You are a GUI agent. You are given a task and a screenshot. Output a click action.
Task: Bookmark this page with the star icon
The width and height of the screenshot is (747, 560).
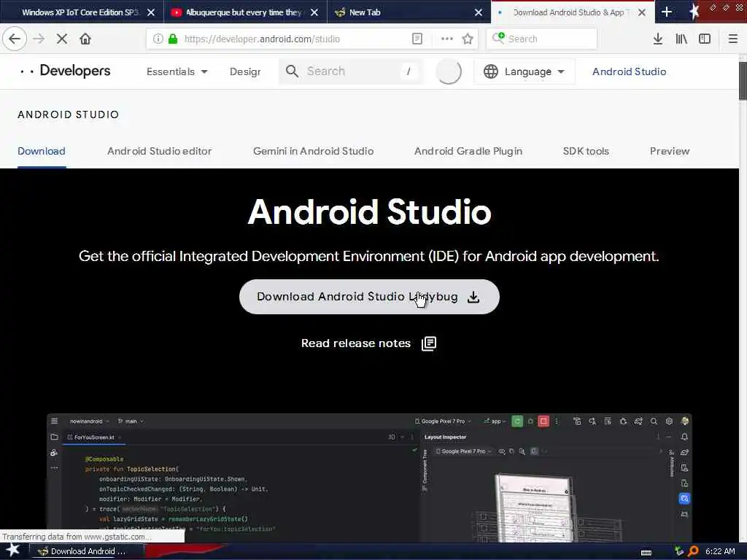pyautogui.click(x=468, y=39)
